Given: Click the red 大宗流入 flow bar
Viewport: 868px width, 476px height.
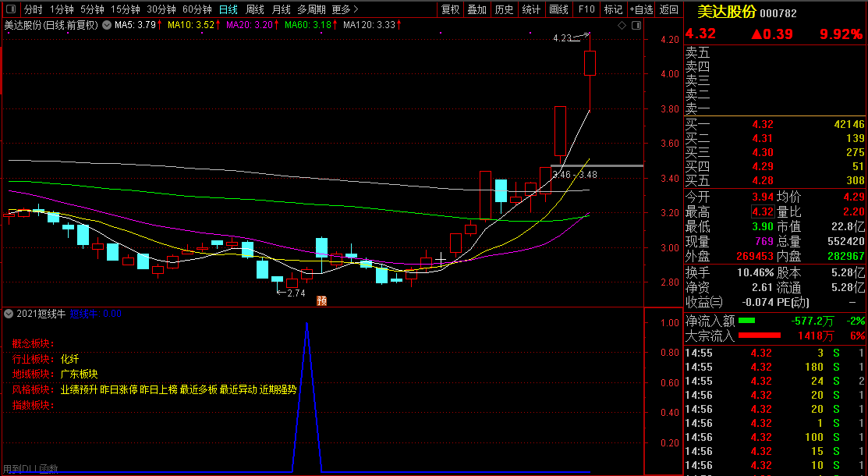Looking at the screenshot, I should [769, 336].
